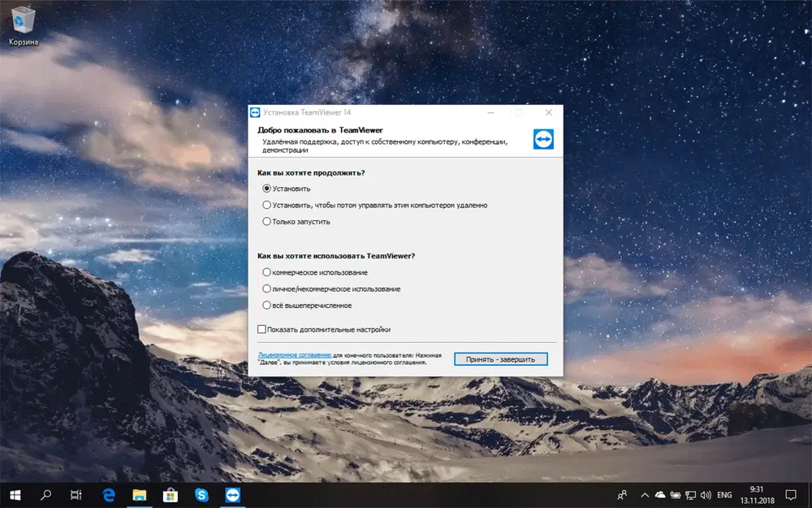This screenshot has width=812, height=508.
Task: Click the 'Как вы хотите продолжить?' label
Action: point(311,172)
